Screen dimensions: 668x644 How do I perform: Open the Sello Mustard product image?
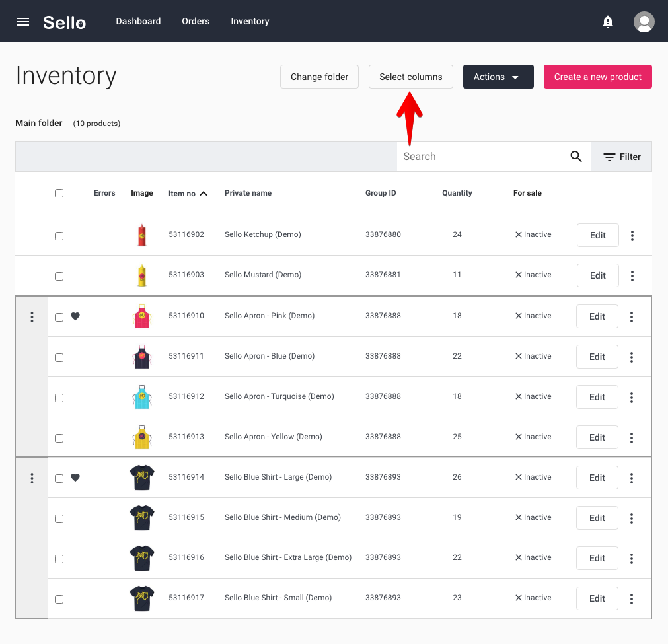[x=142, y=275]
